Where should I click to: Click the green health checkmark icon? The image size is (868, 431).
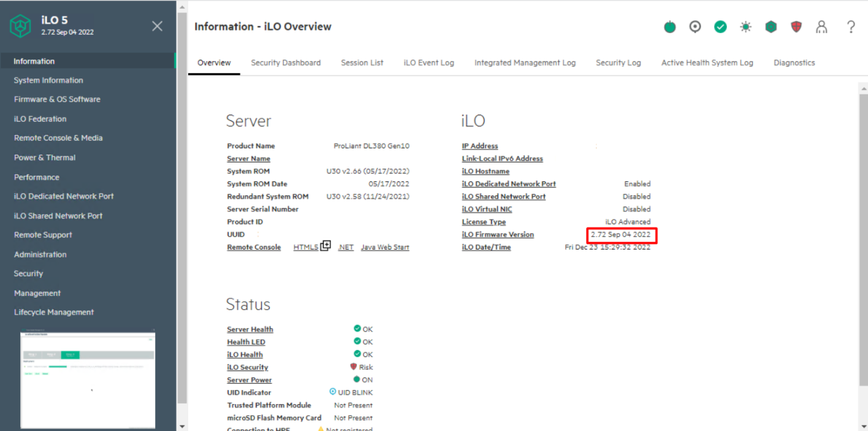tap(720, 26)
